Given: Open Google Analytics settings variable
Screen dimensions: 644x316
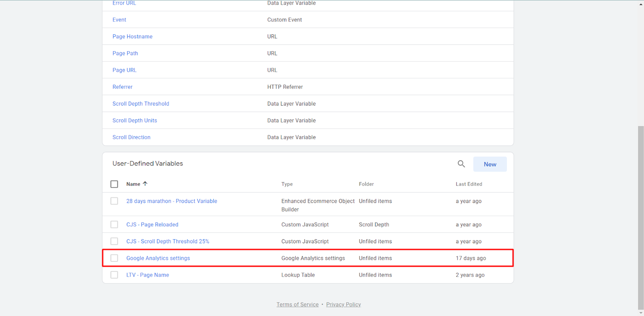Looking at the screenshot, I should pyautogui.click(x=158, y=258).
